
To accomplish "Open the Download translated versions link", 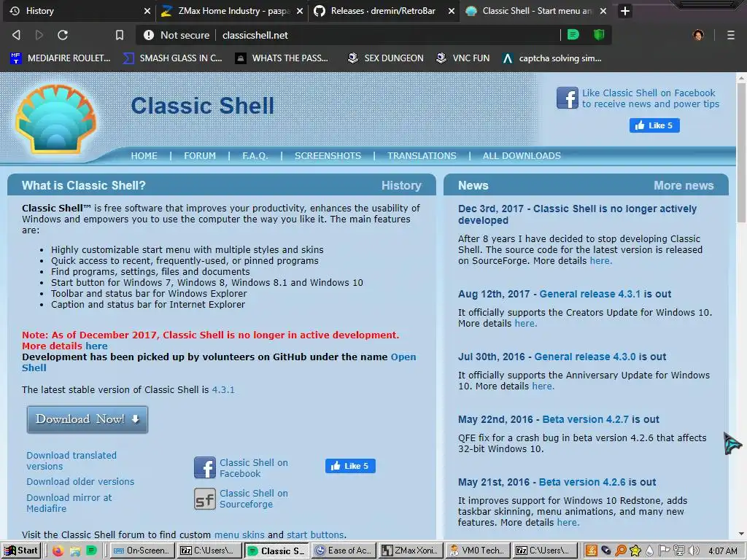I will click(x=71, y=461).
